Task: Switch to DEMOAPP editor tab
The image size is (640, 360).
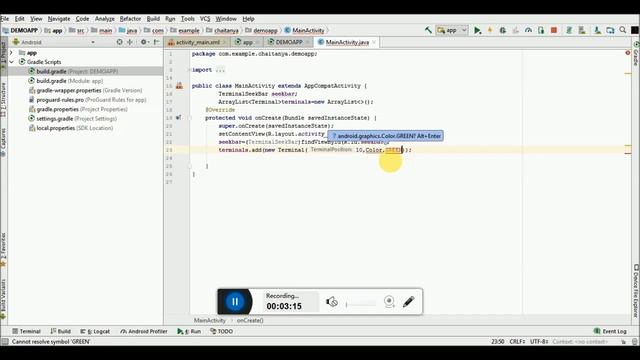Action: 289,42
